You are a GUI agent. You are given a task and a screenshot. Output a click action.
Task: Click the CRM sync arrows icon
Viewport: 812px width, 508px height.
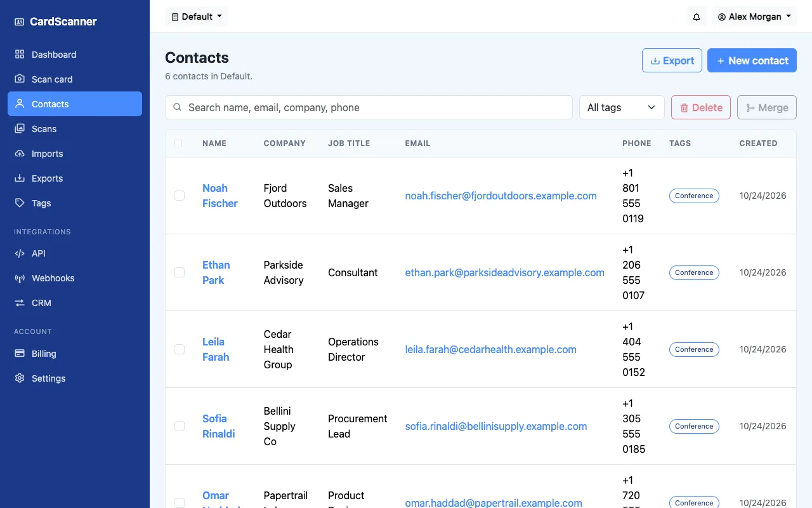click(20, 303)
